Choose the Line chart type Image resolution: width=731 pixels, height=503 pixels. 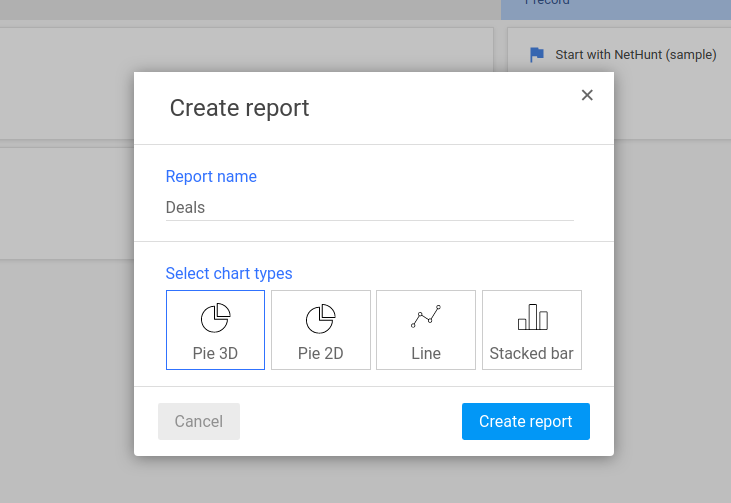point(426,330)
